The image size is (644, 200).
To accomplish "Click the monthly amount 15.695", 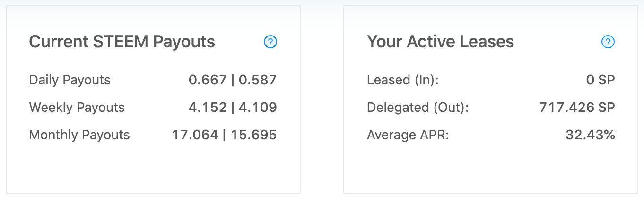I will [258, 135].
